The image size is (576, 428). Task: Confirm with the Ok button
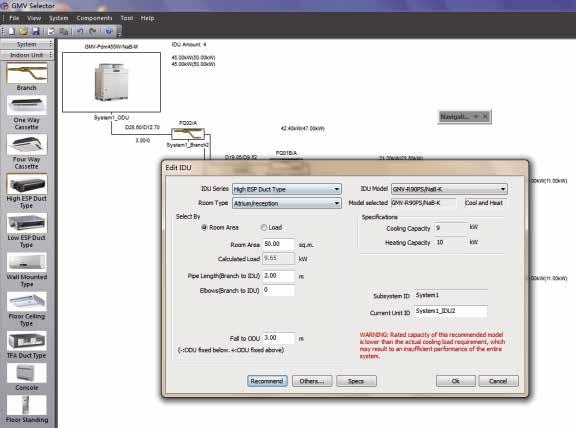click(x=456, y=381)
